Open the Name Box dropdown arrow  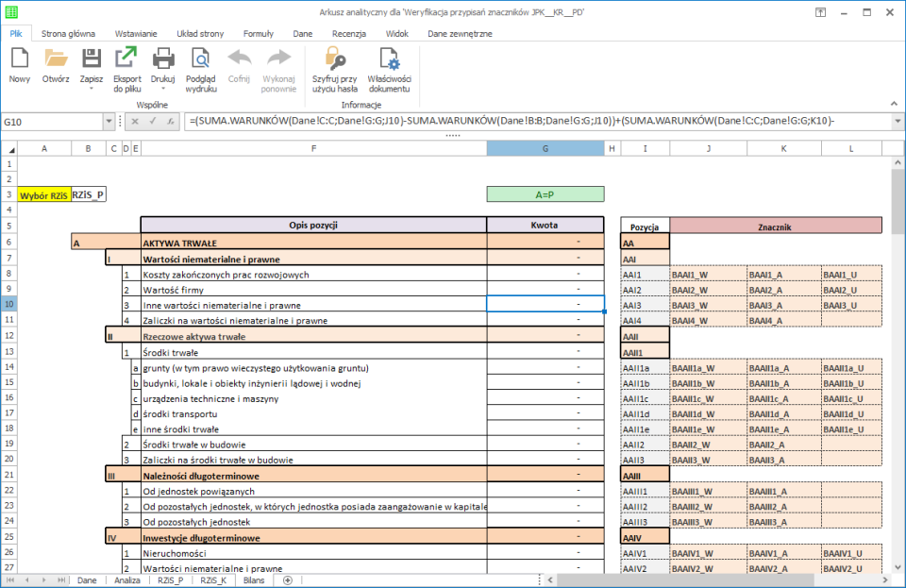coord(109,122)
